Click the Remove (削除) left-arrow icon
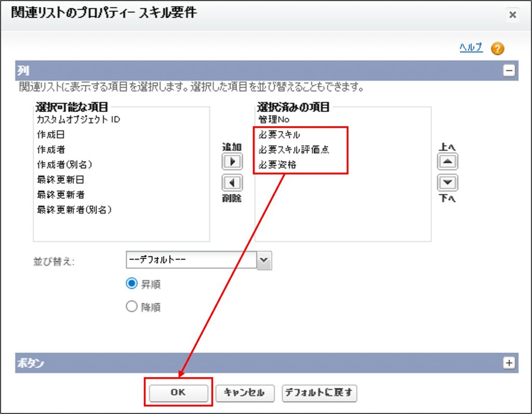The height and width of the screenshot is (414, 532). pos(232,183)
